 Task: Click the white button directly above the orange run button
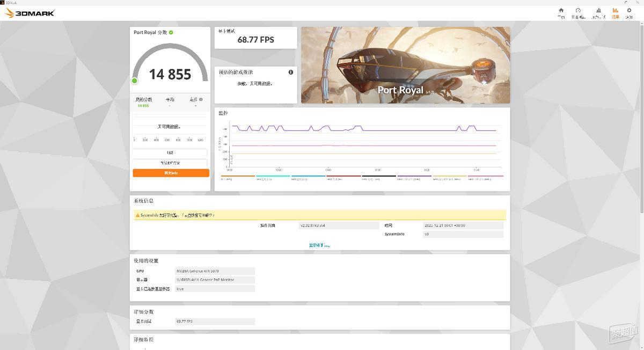170,163
